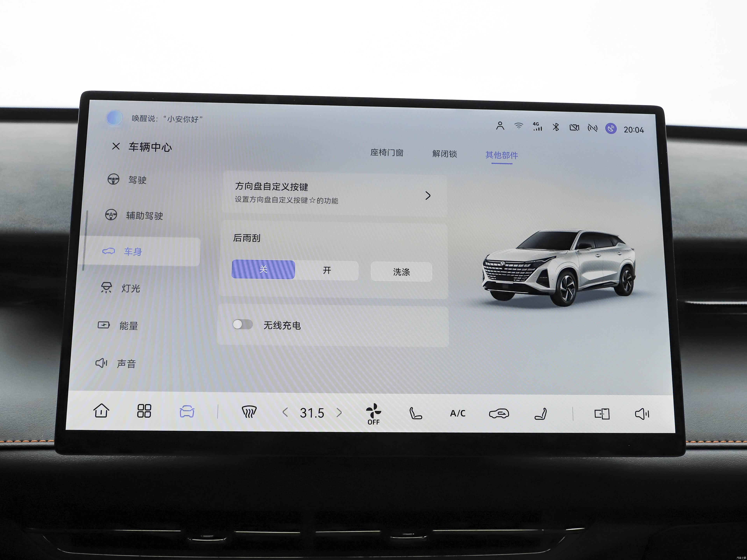Set rear wiper to 开 (on)
The width and height of the screenshot is (747, 560).
(327, 270)
